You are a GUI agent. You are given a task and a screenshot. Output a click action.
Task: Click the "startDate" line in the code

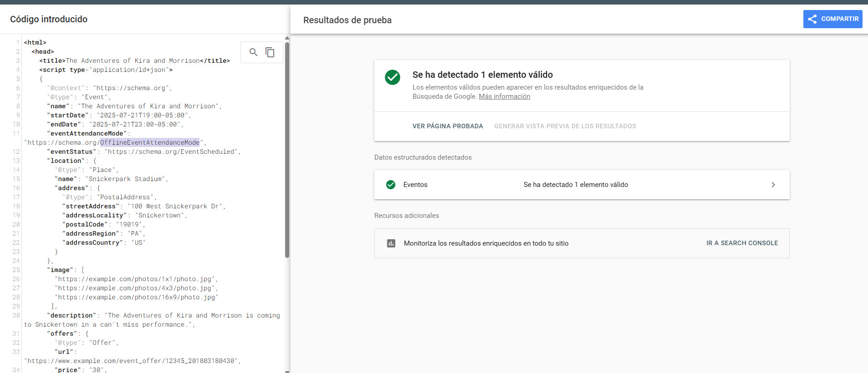tap(118, 115)
